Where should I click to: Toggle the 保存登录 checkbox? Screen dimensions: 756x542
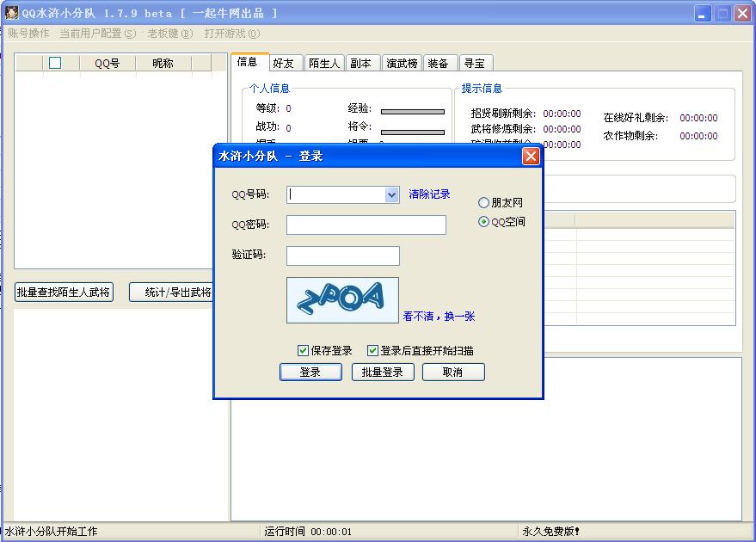(x=303, y=350)
